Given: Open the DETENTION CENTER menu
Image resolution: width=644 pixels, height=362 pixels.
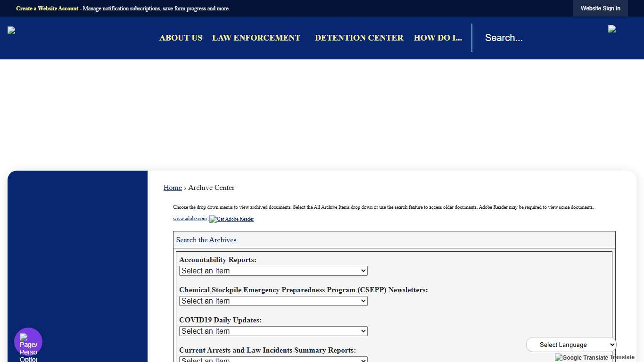Looking at the screenshot, I should point(359,38).
